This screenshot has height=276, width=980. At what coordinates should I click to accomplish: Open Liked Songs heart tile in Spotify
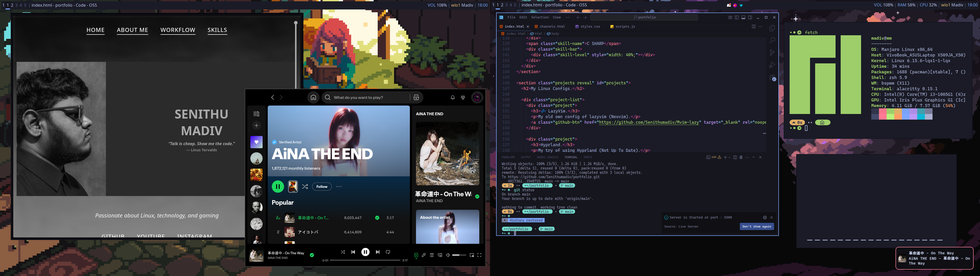(256, 142)
